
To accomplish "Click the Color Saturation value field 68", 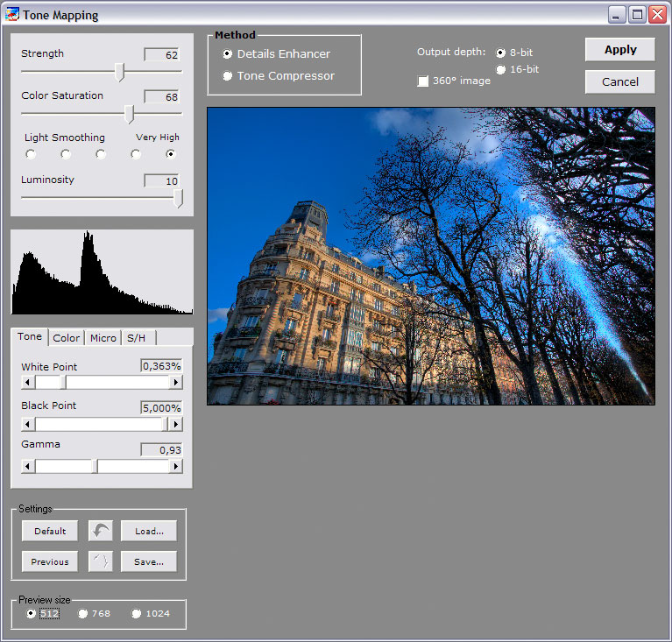I will 162,97.
